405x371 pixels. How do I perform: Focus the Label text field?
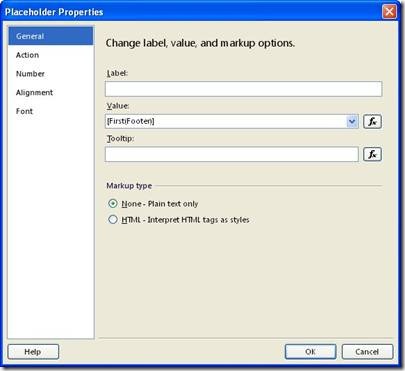(x=243, y=89)
